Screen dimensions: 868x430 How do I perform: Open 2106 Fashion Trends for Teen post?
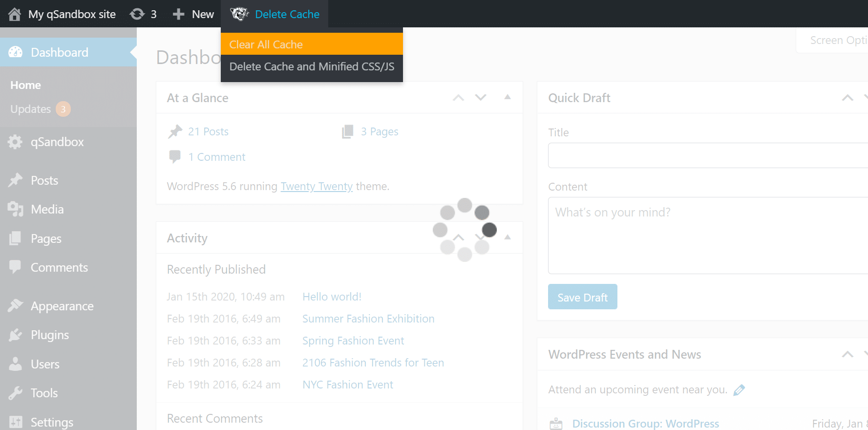tap(373, 363)
